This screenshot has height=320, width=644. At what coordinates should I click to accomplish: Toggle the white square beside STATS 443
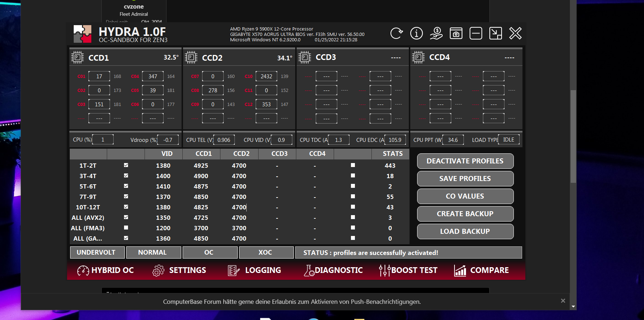[353, 165]
